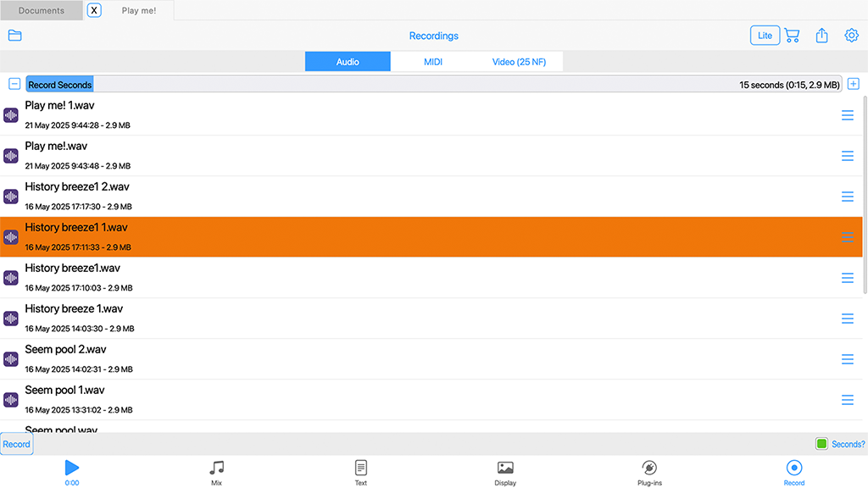Decrease record seconds with minus button
Image resolution: width=868 pixels, height=488 pixels.
pos(14,84)
